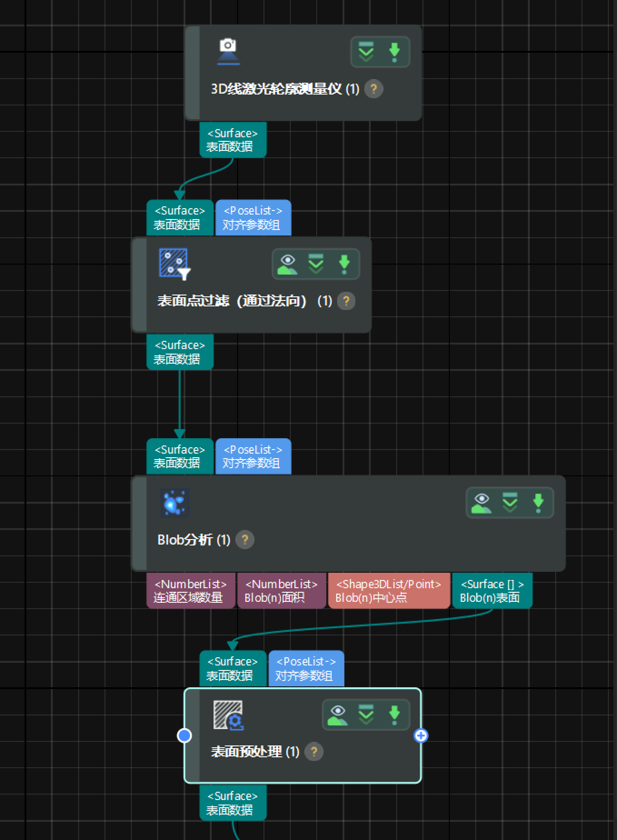Click the 表面预处理 (1) node title
The width and height of the screenshot is (617, 840).
(x=255, y=751)
